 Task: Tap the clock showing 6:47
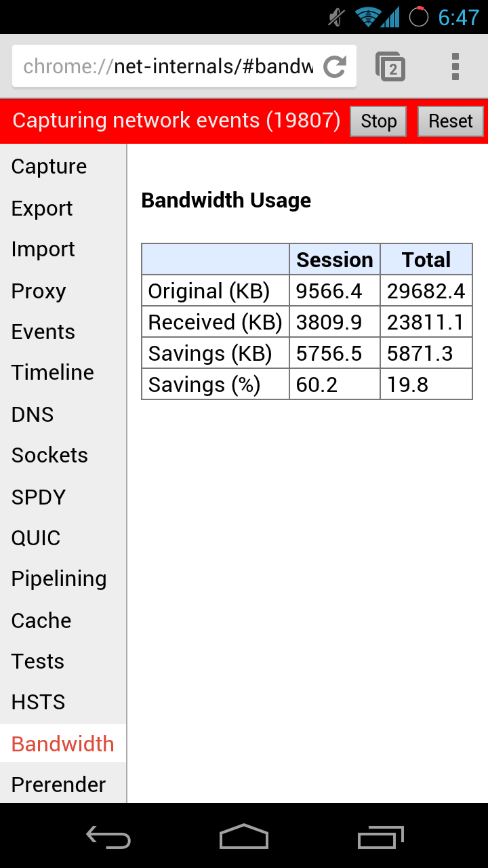[x=459, y=17]
